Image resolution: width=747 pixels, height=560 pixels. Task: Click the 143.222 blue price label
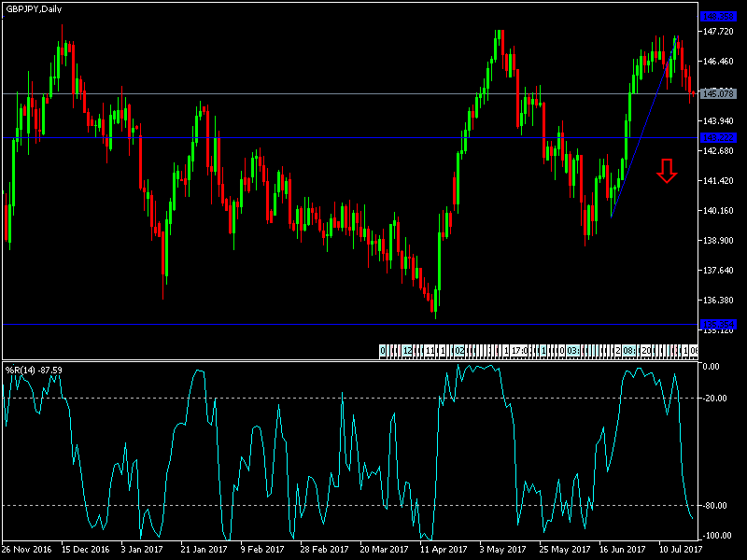(x=718, y=137)
